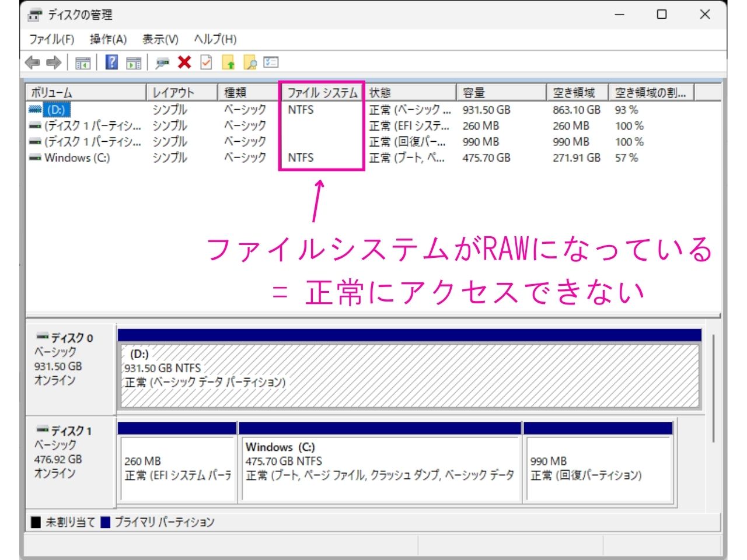747x560 pixels.
Task: Click the 863.10 GB free space cell
Action: point(577,110)
